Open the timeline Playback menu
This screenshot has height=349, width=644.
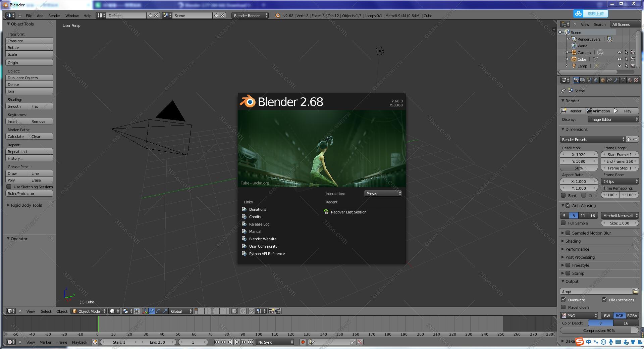click(79, 342)
